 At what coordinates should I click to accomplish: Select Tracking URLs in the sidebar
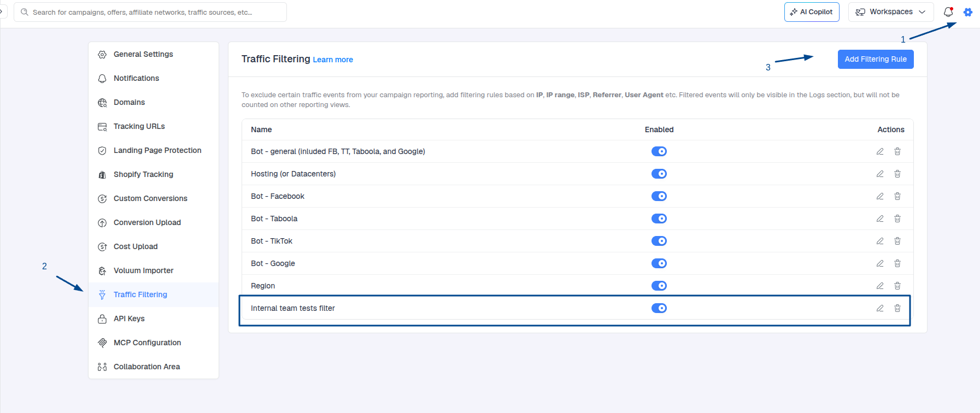pyautogui.click(x=154, y=126)
